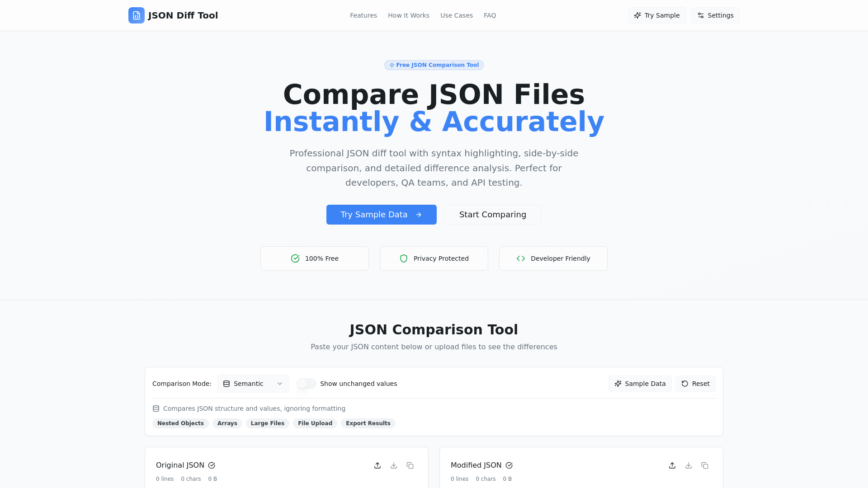
Task: Expand the Semantic mode selector chevron
Action: (x=279, y=384)
